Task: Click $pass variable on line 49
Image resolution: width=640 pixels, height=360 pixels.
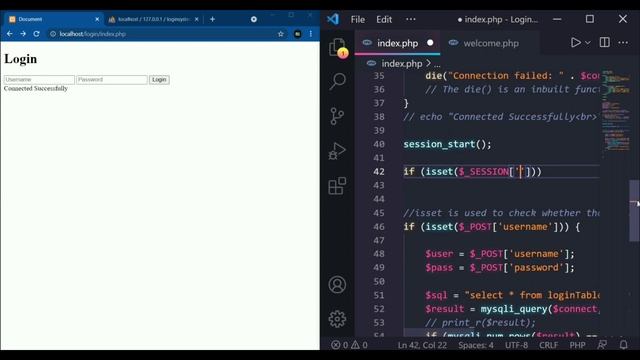Action: coord(439,268)
